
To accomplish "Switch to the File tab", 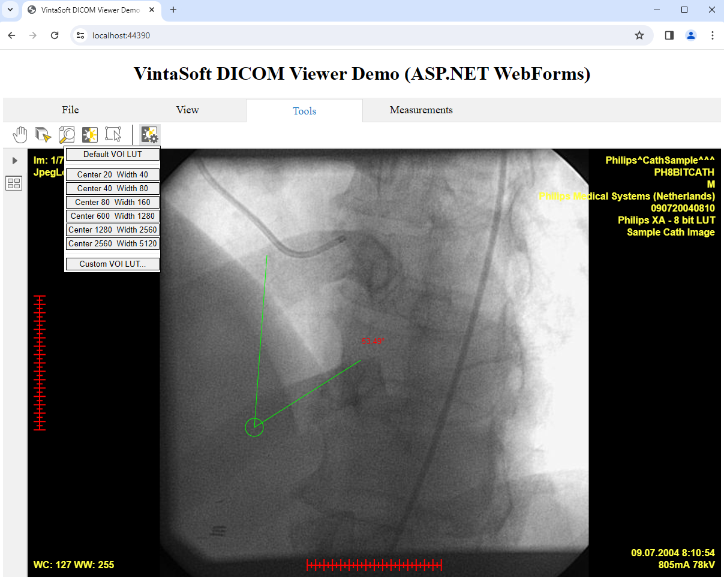I will (x=70, y=110).
